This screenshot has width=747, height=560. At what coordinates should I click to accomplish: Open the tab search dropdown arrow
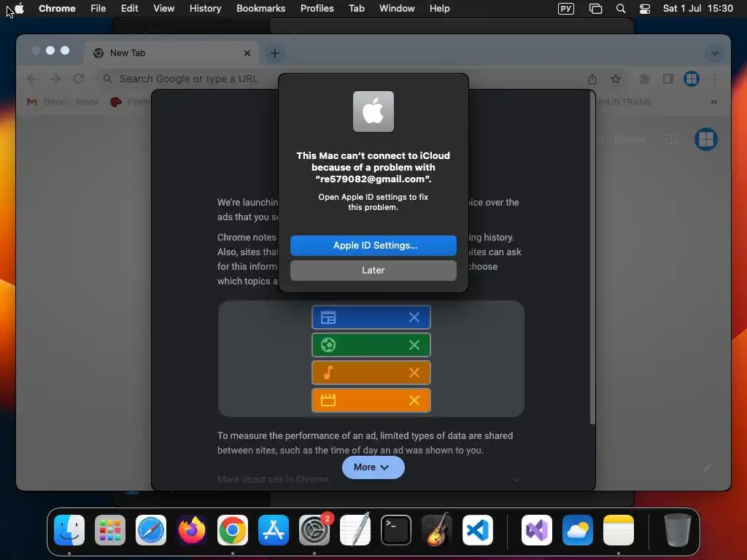(x=714, y=52)
